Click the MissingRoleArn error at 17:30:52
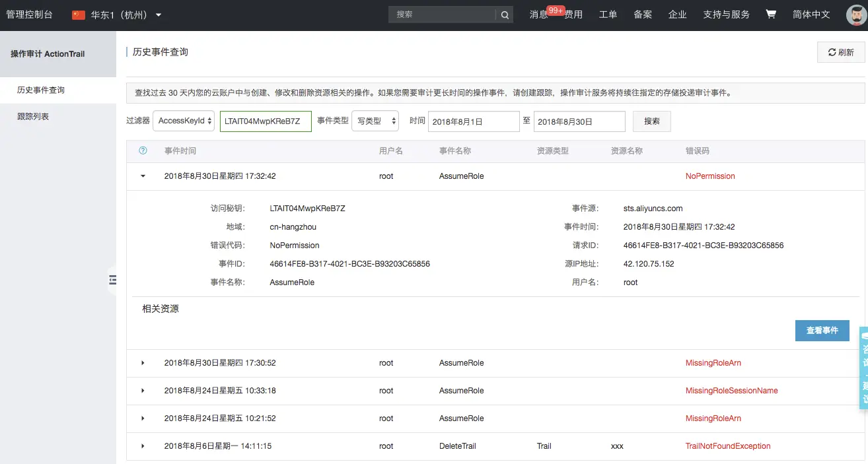The height and width of the screenshot is (464, 868). click(713, 363)
